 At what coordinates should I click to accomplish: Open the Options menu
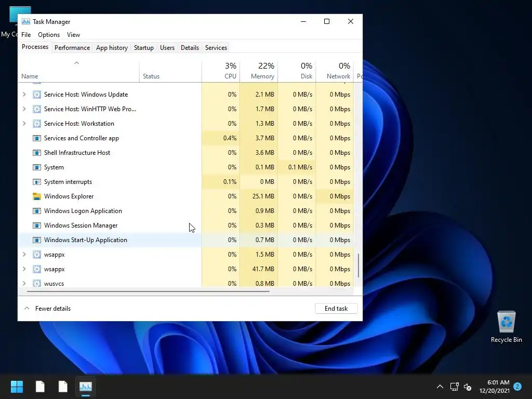coord(49,35)
